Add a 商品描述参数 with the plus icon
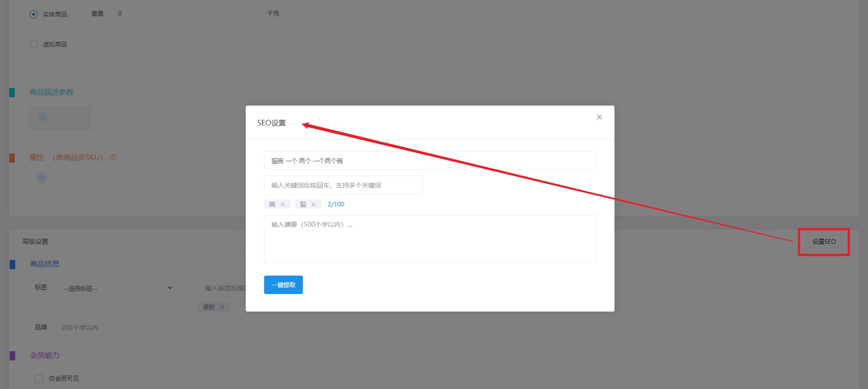 point(42,118)
